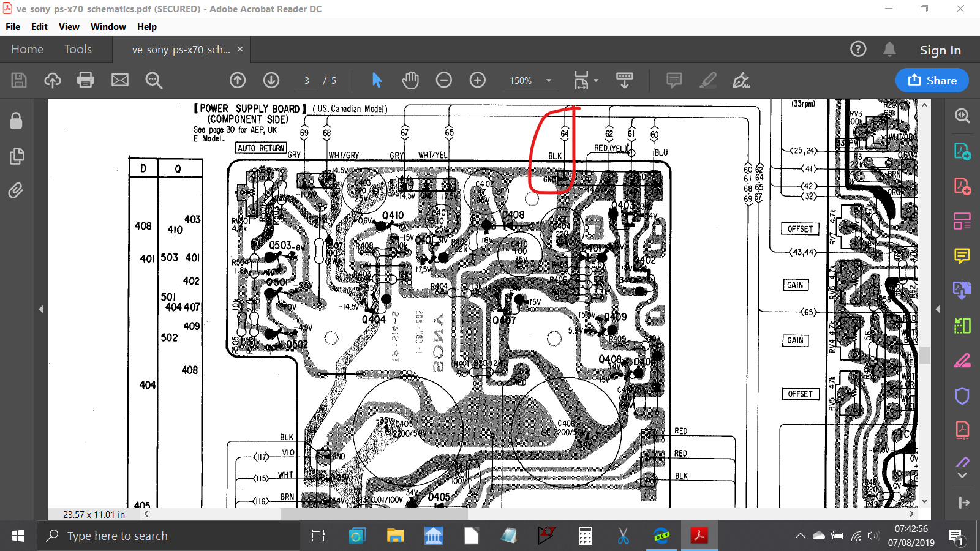
Task: Open the File menu
Action: (13, 27)
